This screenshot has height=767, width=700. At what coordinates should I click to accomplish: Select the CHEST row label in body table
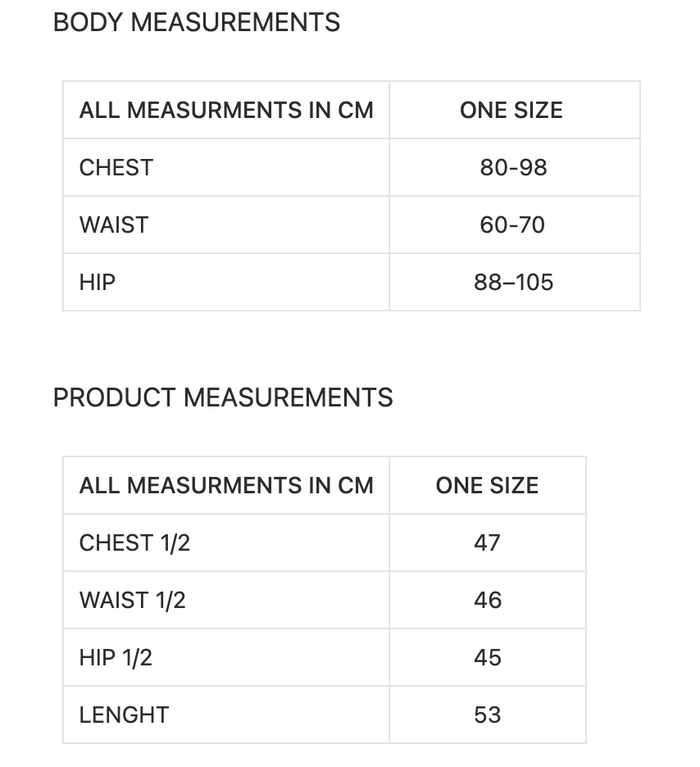pos(116,168)
